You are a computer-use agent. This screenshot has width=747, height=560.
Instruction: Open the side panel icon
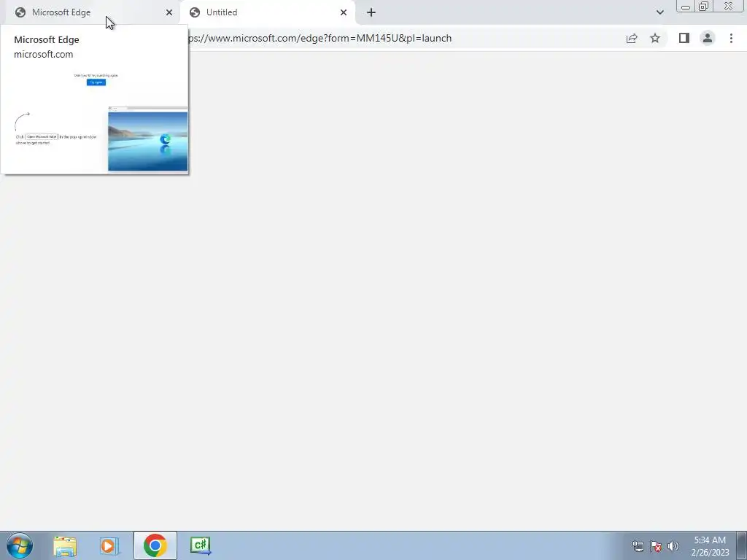pyautogui.click(x=684, y=38)
